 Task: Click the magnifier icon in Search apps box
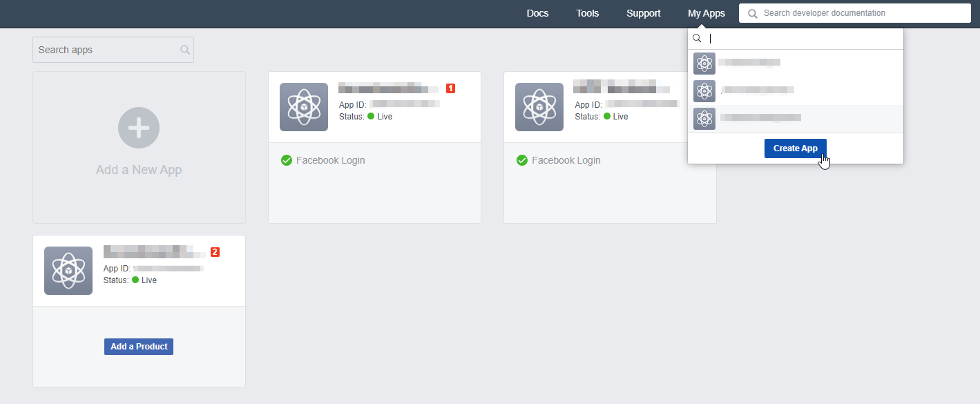(x=184, y=50)
